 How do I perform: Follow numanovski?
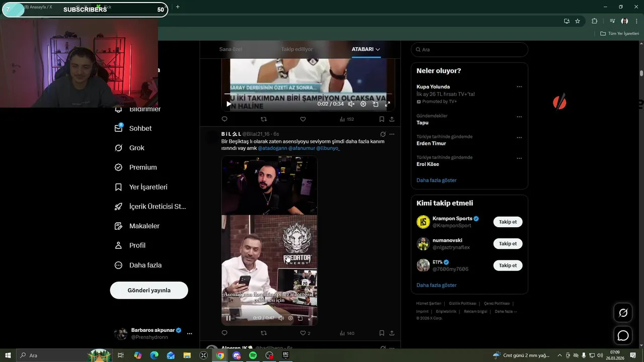[x=508, y=243]
